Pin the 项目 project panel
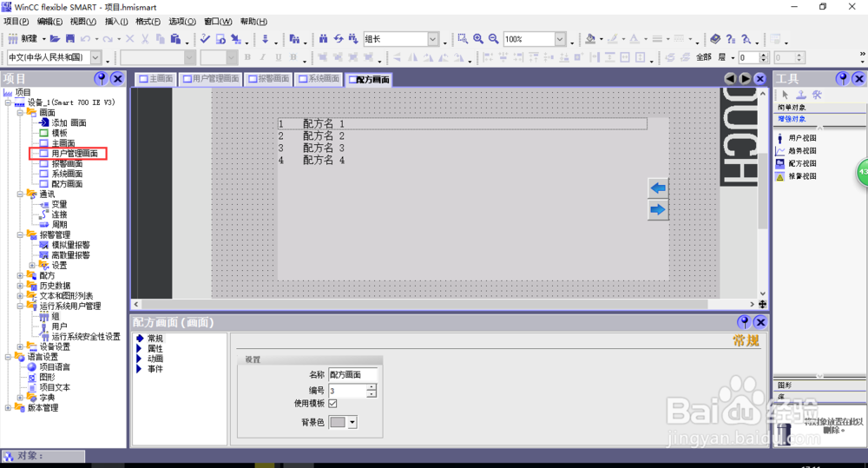This screenshot has width=868, height=468. tap(101, 79)
